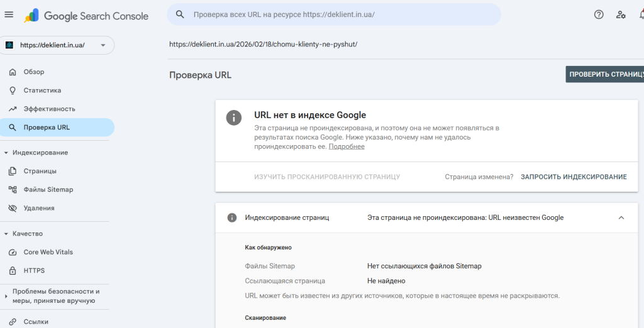Image resolution: width=644 pixels, height=328 pixels.
Task: Click the inspected URL chomu-klienty-ne-pyshut
Action: click(264, 45)
